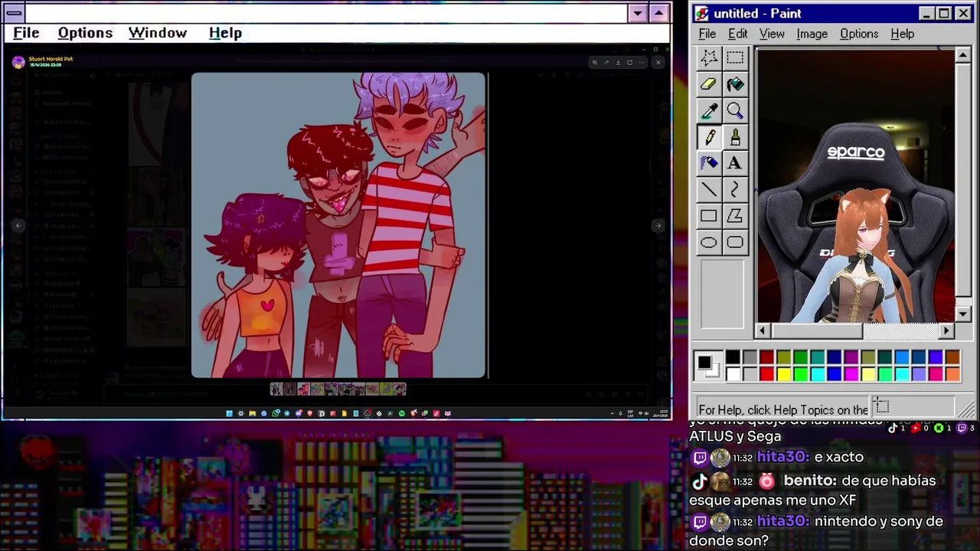The height and width of the screenshot is (551, 980).
Task: Click the taskbar clock in system tray
Action: point(661,413)
